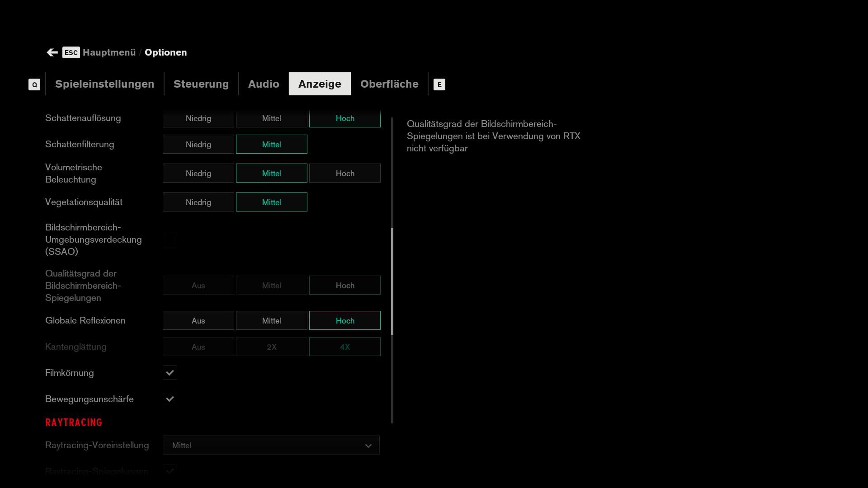This screenshot has height=488, width=868.
Task: Set Vegetationsqualität to Mittel
Action: (272, 202)
